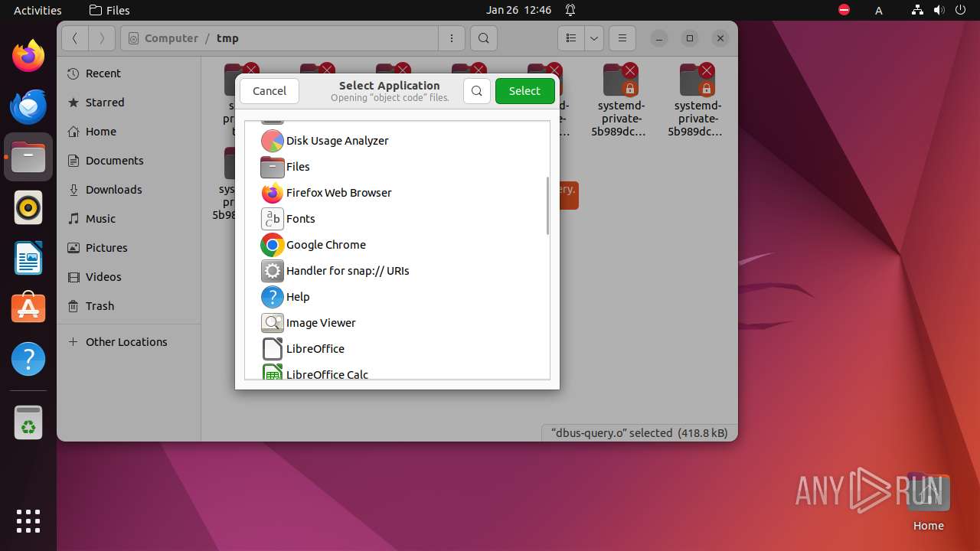Open the Trash icon in the dock
This screenshot has width=980, height=551.
[28, 422]
